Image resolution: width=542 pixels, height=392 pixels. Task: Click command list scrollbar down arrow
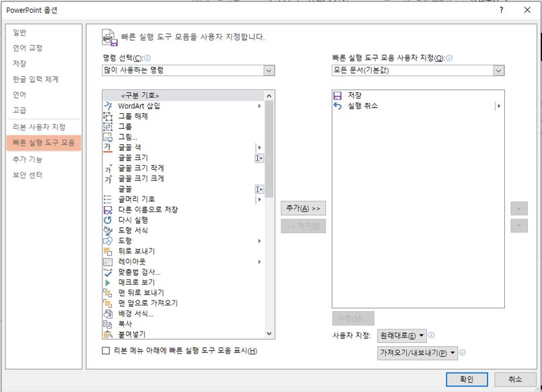point(269,334)
